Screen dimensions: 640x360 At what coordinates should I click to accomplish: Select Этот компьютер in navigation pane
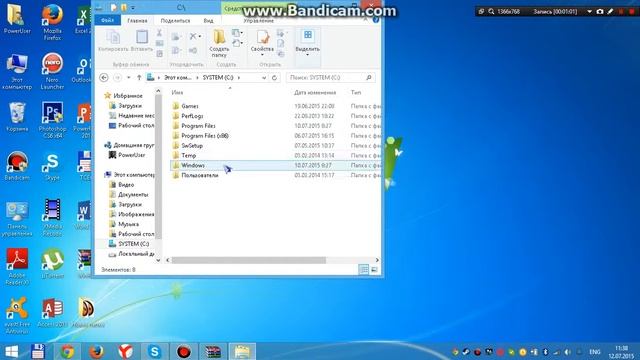pyautogui.click(x=133, y=175)
